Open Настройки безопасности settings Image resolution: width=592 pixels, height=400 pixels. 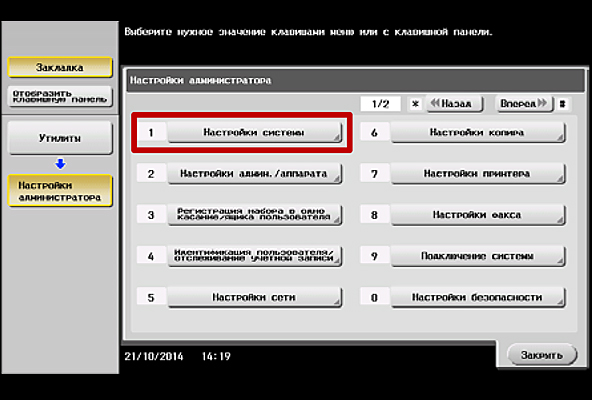pos(478,297)
